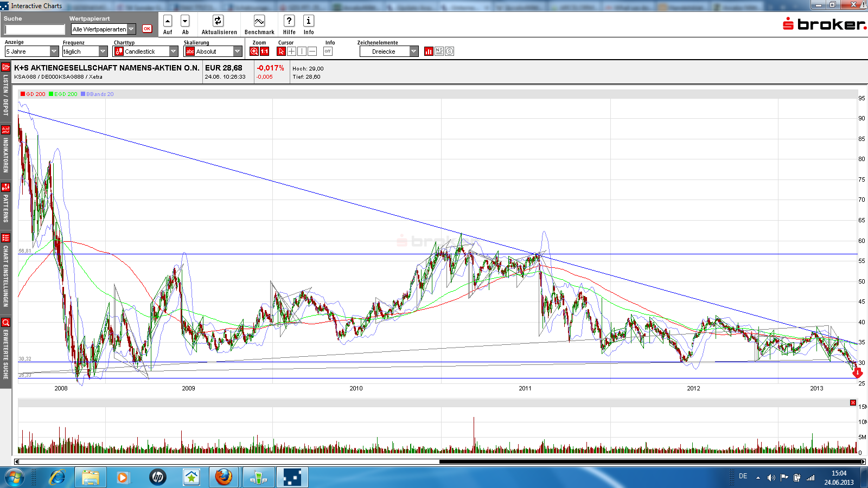
Task: Select the crosshair cursor mode
Action: coord(291,52)
